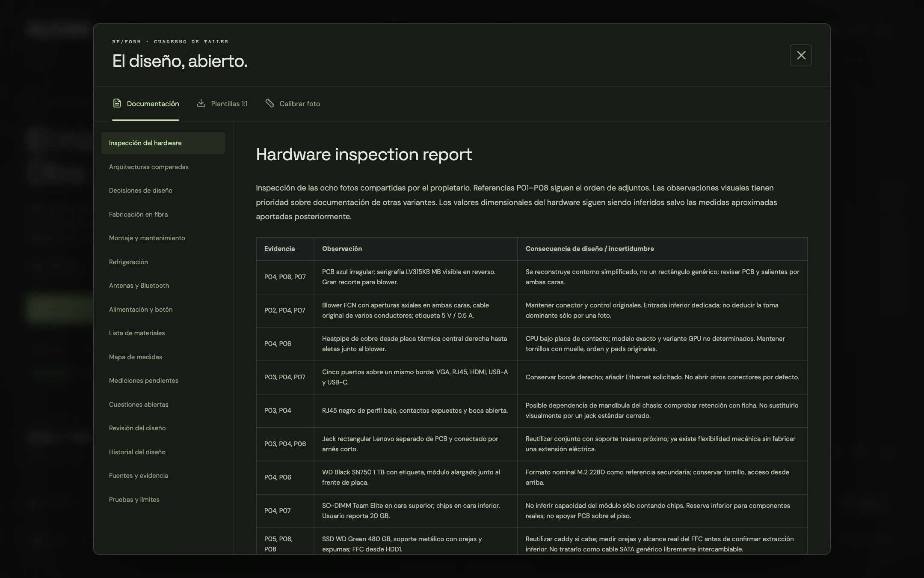Click the Hardware inspection report heading
The width and height of the screenshot is (924, 578).
tap(364, 154)
